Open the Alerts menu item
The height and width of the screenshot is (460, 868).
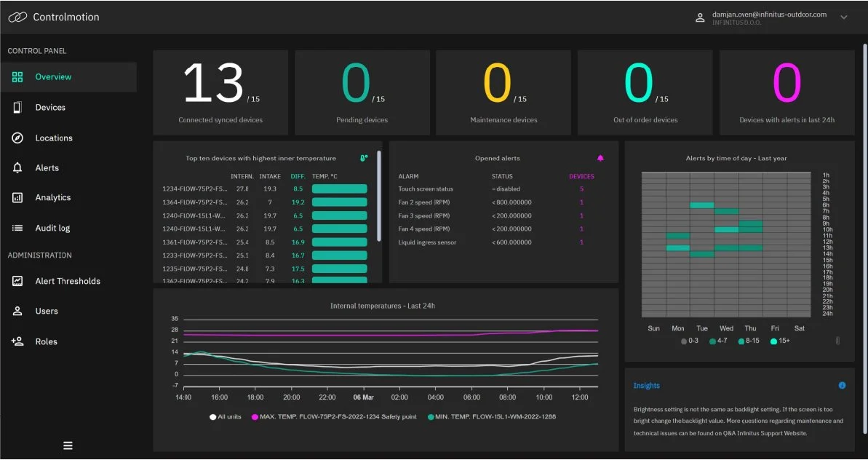[68, 167]
